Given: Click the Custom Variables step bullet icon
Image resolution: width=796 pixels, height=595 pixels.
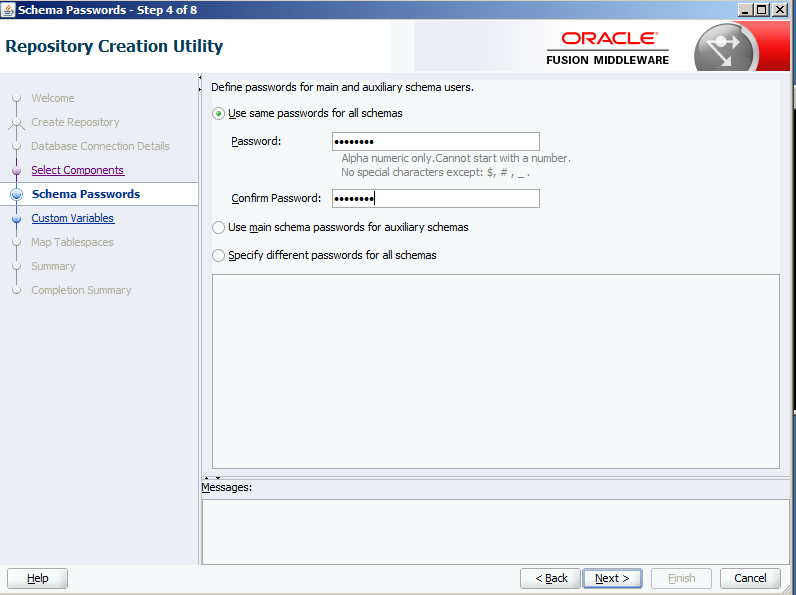Looking at the screenshot, I should (x=16, y=219).
